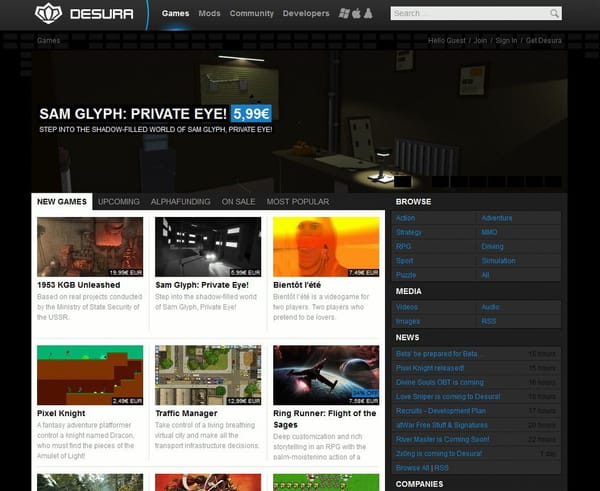
Task: Open the Games menu
Action: point(175,13)
